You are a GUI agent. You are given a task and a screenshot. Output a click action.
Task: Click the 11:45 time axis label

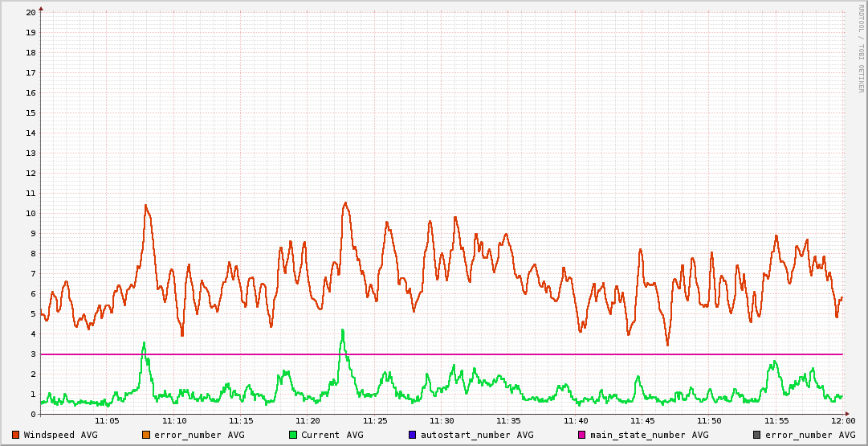[x=642, y=421]
